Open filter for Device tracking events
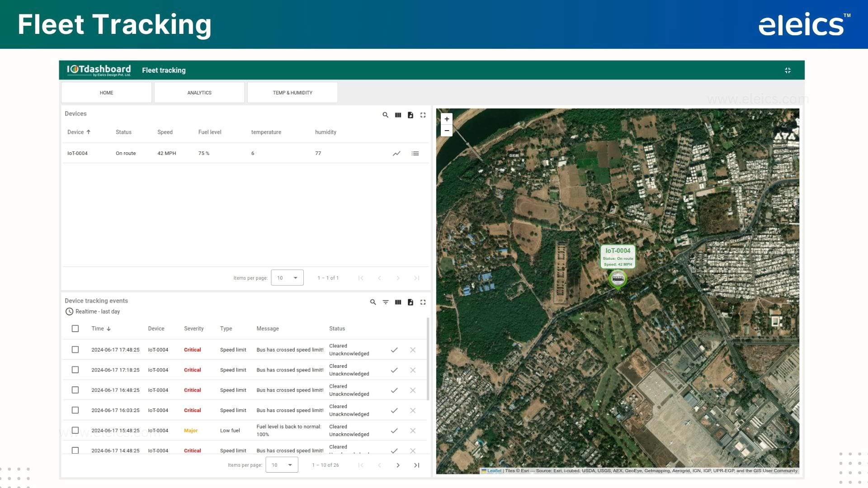868x488 pixels. tap(386, 302)
